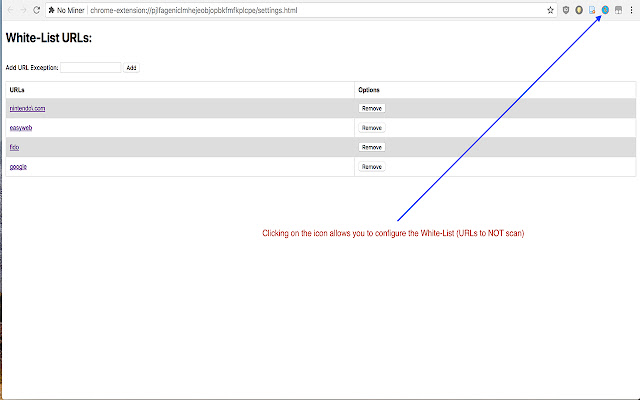The height and width of the screenshot is (400, 640).
Task: Click the Add URL Exception label
Action: pos(32,67)
